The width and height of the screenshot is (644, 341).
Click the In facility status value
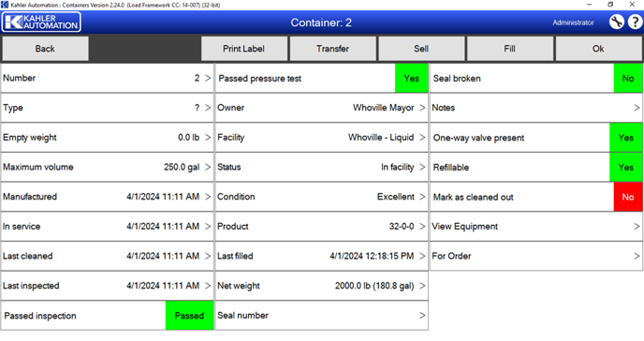point(397,167)
